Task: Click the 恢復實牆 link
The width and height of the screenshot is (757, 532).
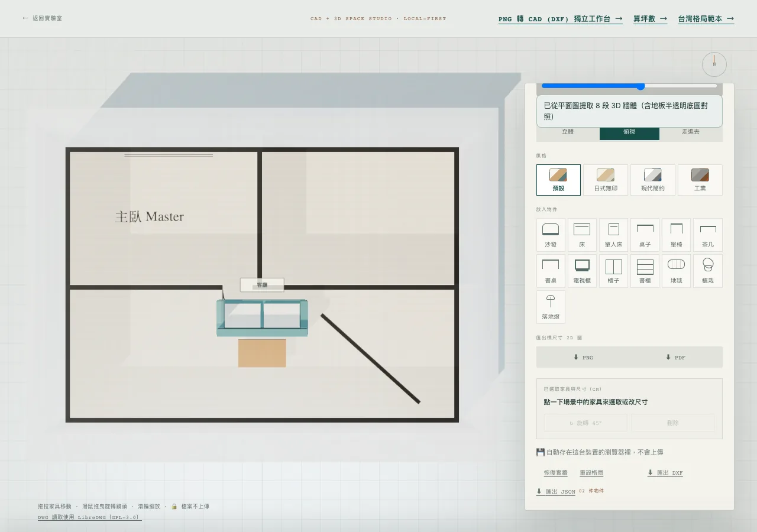Action: (x=556, y=473)
